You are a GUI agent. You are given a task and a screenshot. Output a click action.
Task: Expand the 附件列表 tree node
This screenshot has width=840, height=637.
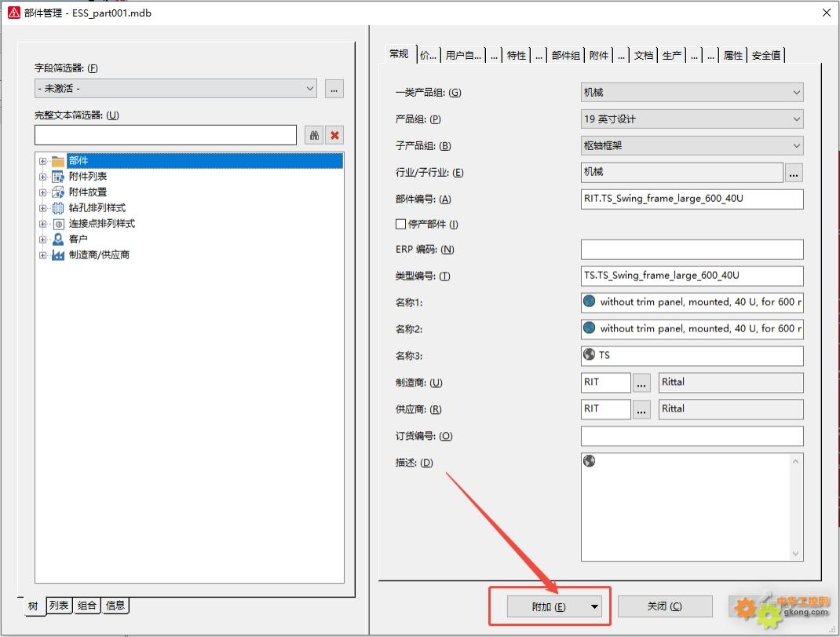(43, 177)
